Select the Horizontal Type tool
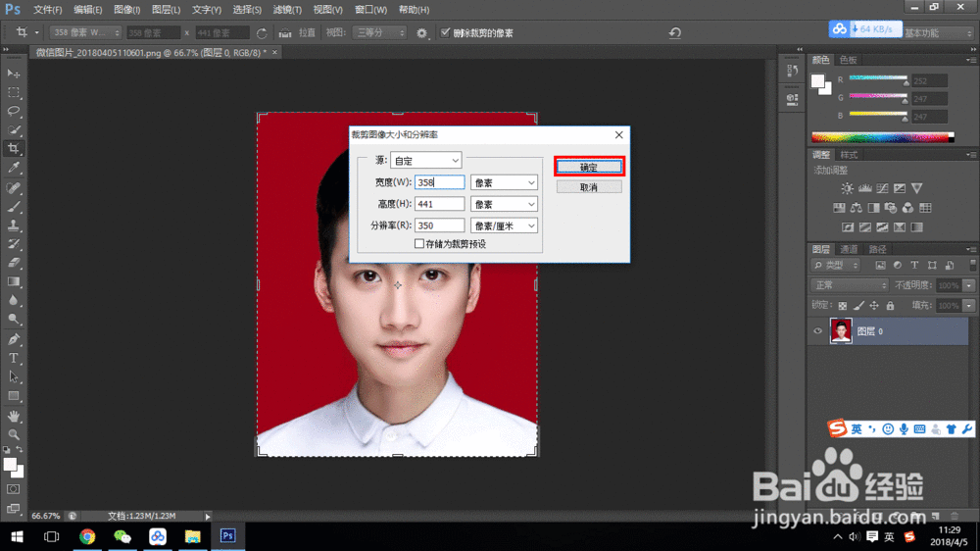Screen dimensions: 980x551 click(x=14, y=358)
